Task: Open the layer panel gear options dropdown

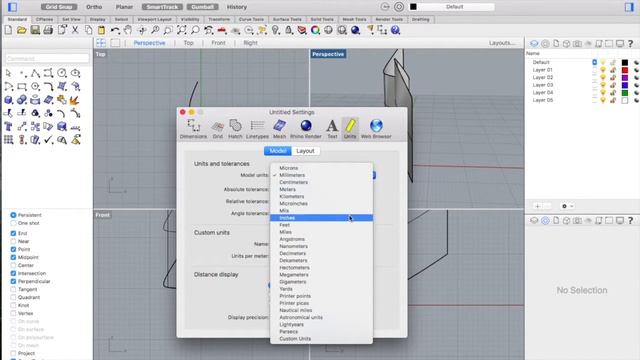Action: [568, 206]
